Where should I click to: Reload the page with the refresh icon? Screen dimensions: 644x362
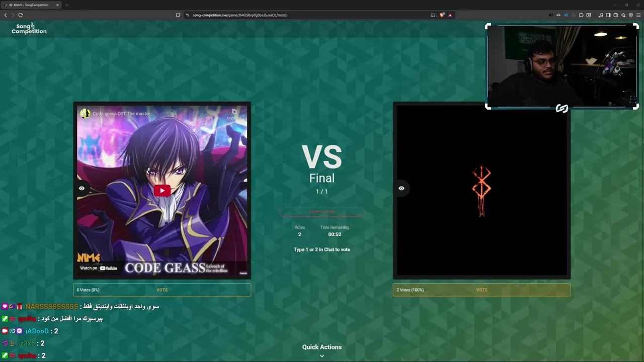[21, 15]
